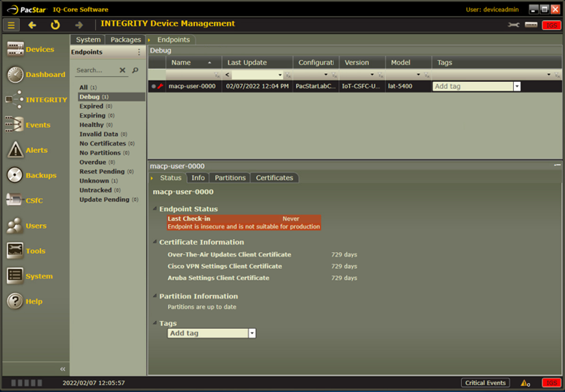Click the search magnifier icon

tap(135, 70)
